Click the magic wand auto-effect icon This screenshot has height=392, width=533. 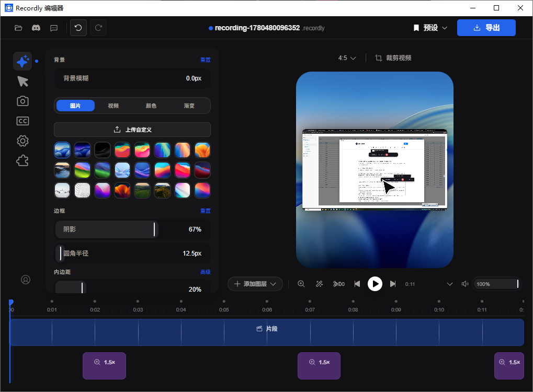(x=319, y=284)
